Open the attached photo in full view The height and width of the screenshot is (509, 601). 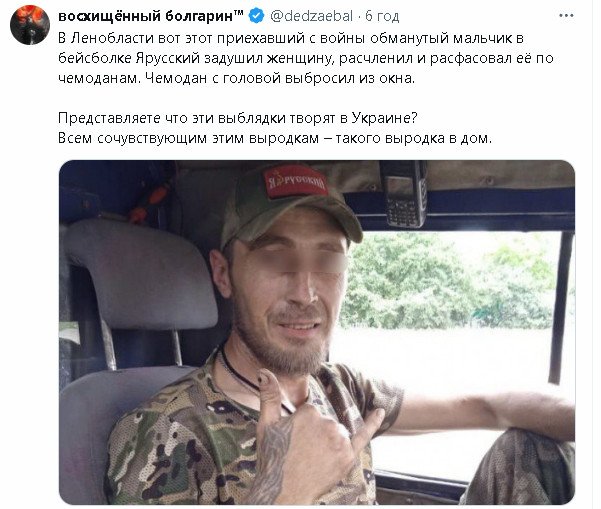coord(317,332)
